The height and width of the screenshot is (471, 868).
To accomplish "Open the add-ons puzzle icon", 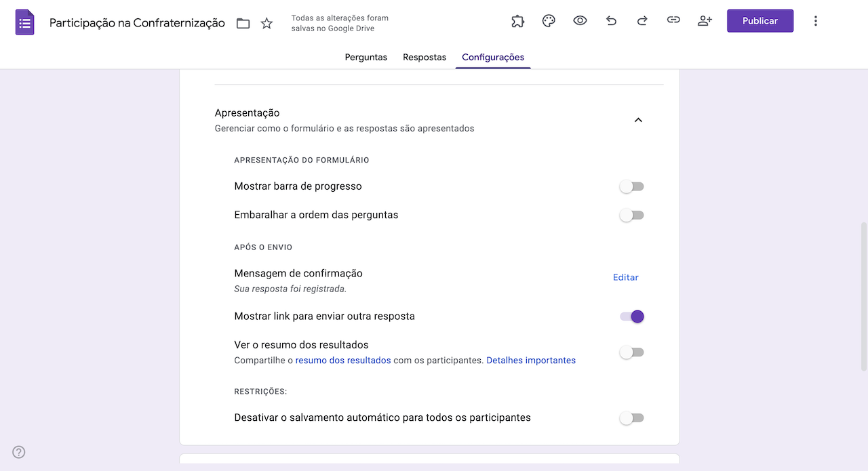I will tap(517, 20).
